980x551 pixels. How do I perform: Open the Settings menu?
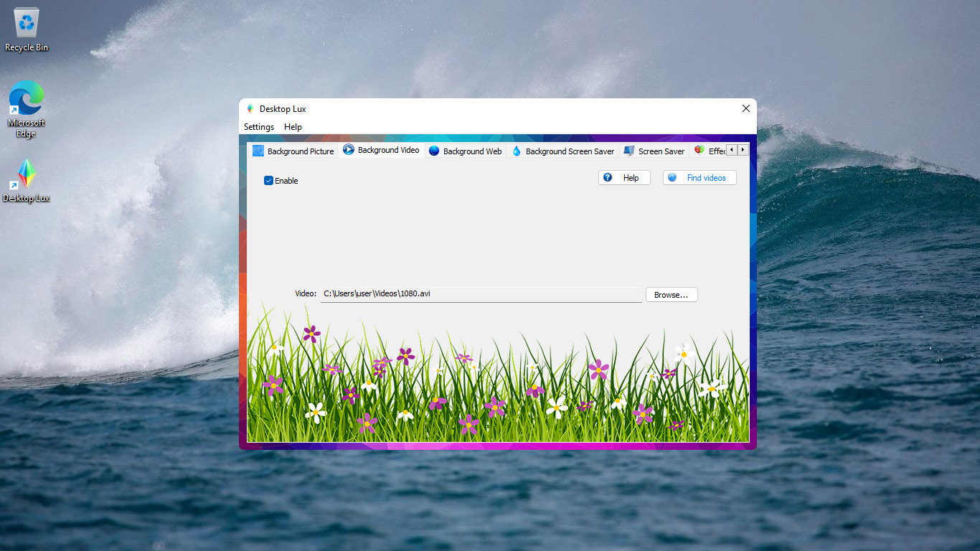tap(259, 127)
